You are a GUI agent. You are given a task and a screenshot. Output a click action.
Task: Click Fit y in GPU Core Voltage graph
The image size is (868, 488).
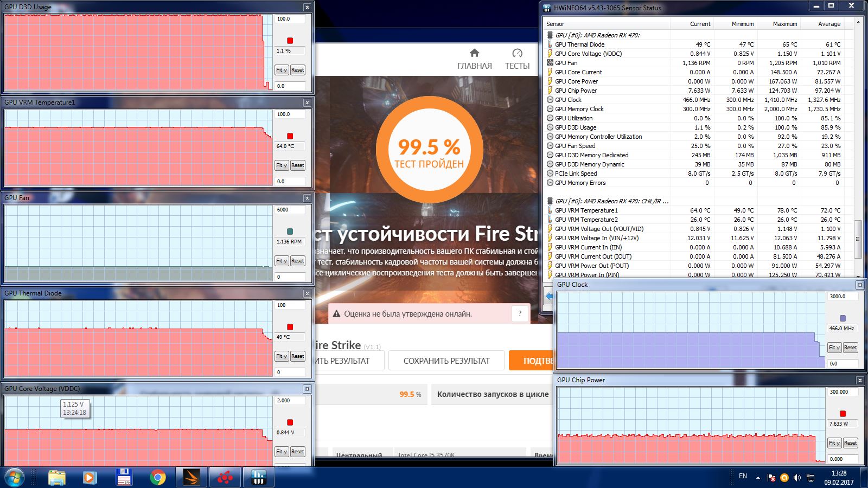tap(282, 452)
